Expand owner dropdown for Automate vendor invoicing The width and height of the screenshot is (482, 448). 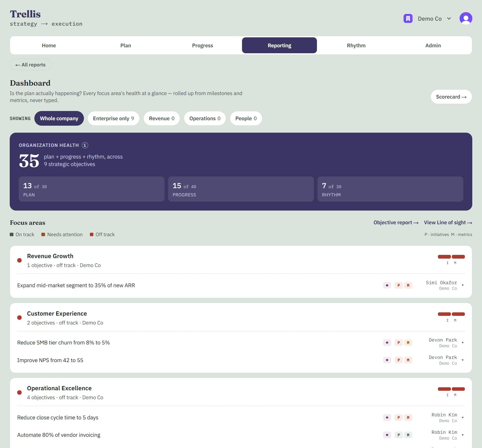click(463, 435)
